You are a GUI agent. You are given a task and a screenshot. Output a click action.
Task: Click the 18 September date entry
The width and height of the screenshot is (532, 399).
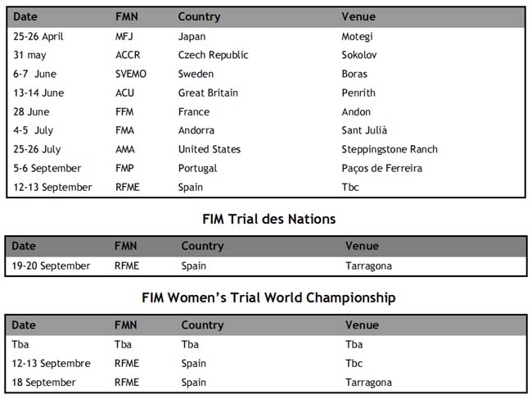tap(43, 383)
